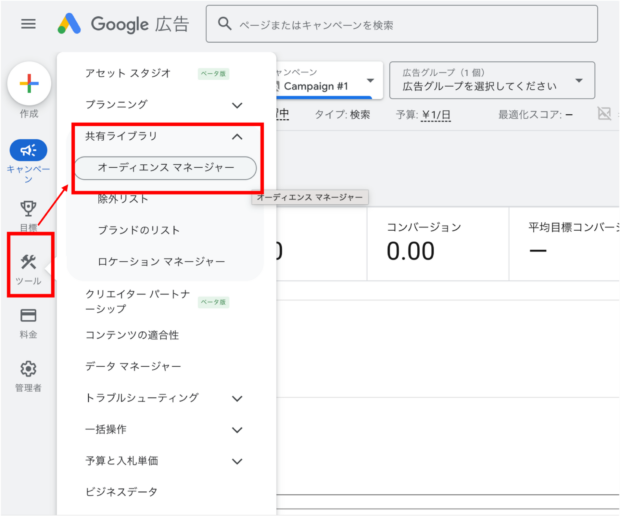The width and height of the screenshot is (620, 516).
Task: Select ロケーション マネージャー menu entry
Action: pyautogui.click(x=161, y=261)
